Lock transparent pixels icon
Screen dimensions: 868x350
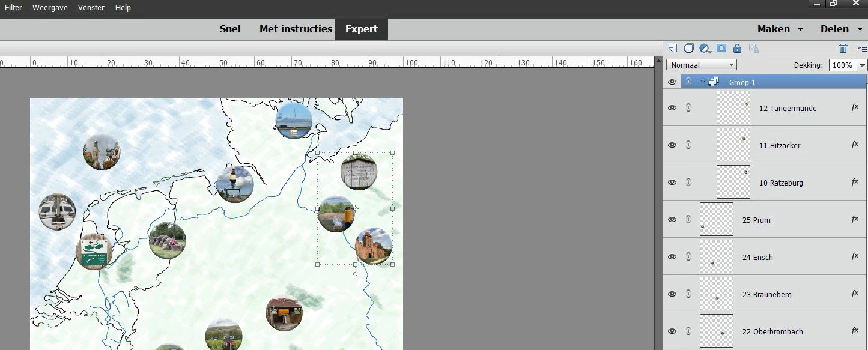click(753, 49)
